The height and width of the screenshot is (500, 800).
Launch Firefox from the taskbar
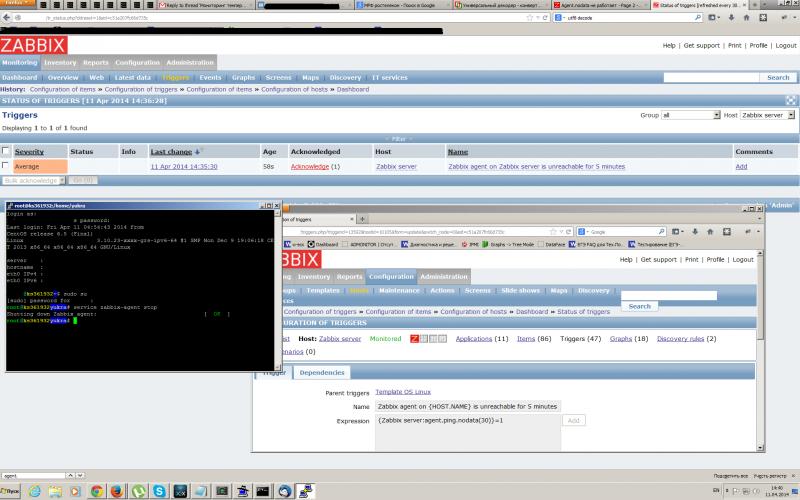(117, 491)
